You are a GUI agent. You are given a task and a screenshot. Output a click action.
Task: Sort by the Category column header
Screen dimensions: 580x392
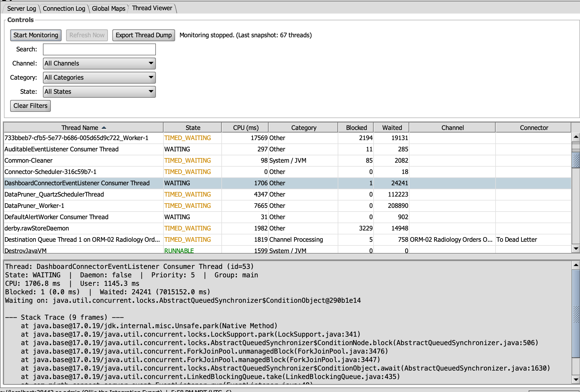pyautogui.click(x=304, y=128)
